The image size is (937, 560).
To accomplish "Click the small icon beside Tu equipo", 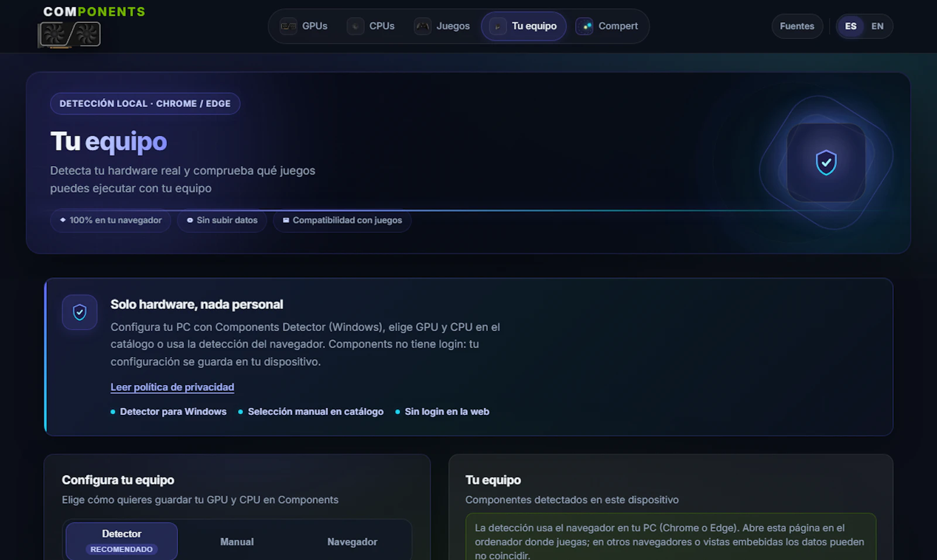I will click(498, 26).
